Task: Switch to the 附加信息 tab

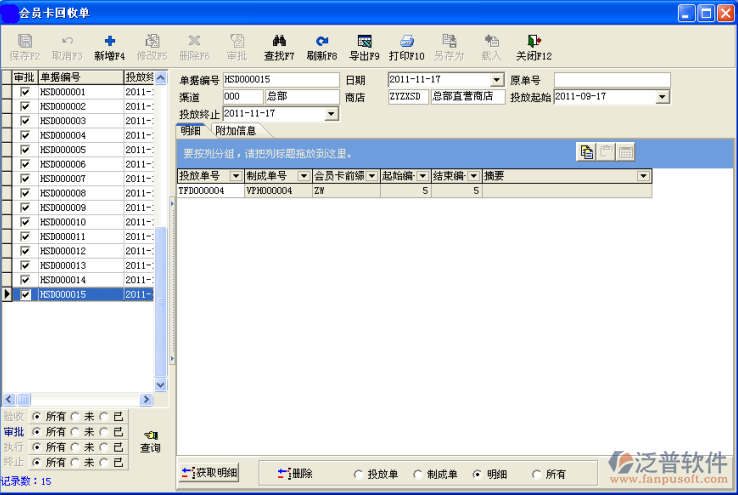Action: [x=236, y=131]
